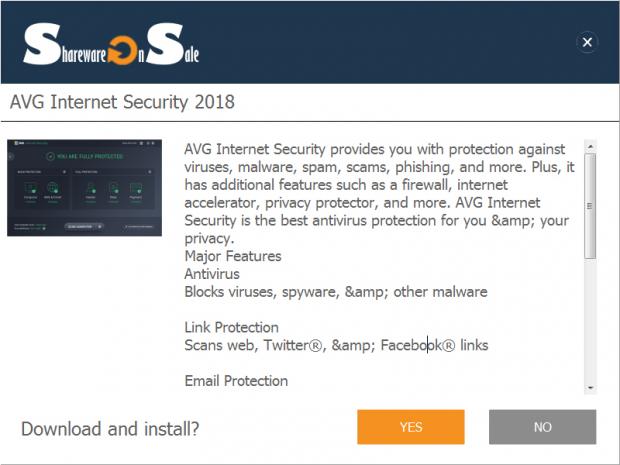Click the 'Blocks viruses, spyware' description line
Viewport: 620px width, 465px height.
(x=335, y=292)
